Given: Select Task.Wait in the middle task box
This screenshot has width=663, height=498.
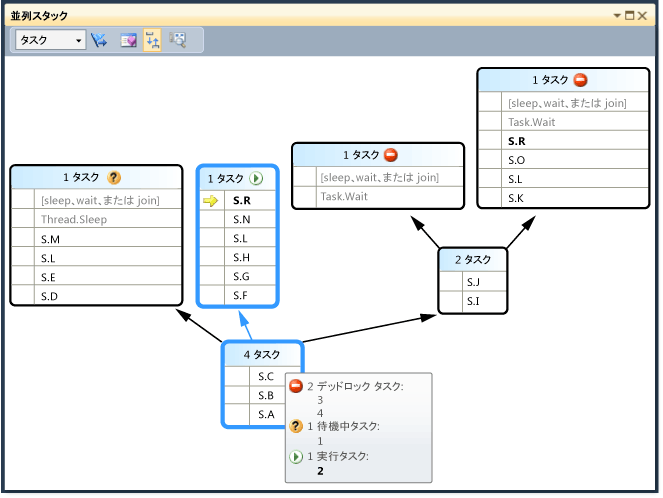Looking at the screenshot, I should click(344, 196).
